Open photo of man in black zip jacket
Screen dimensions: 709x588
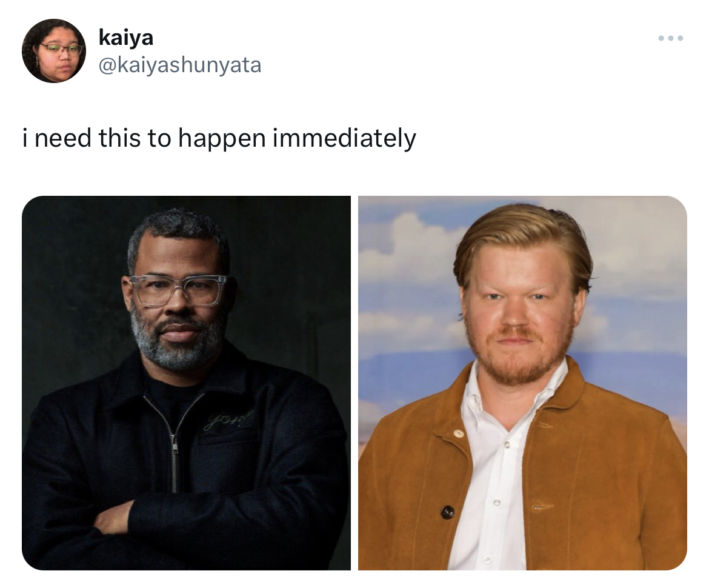click(x=186, y=383)
